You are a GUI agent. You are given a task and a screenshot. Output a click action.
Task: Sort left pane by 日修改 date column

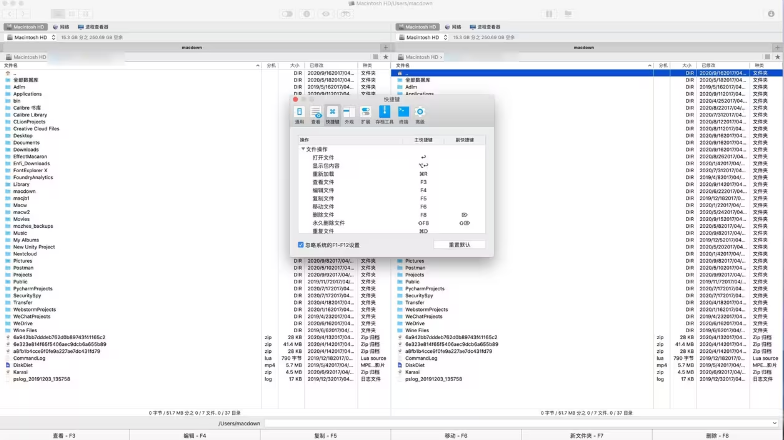click(x=330, y=66)
